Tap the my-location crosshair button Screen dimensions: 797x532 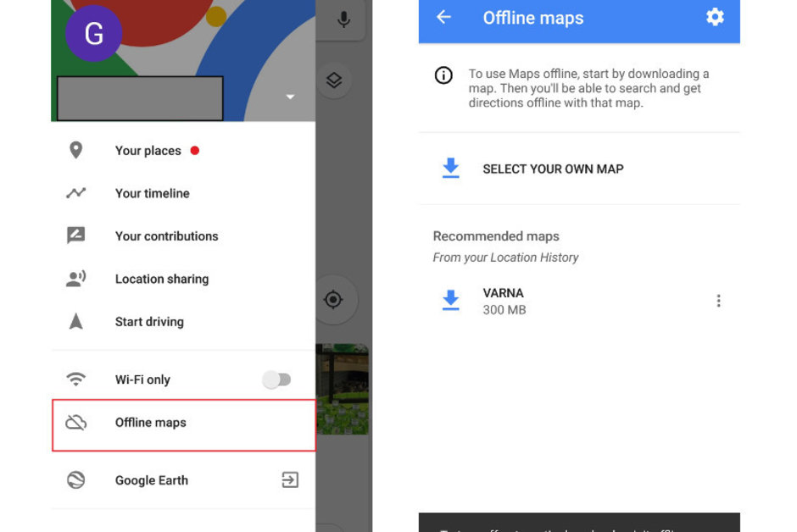pyautogui.click(x=333, y=300)
